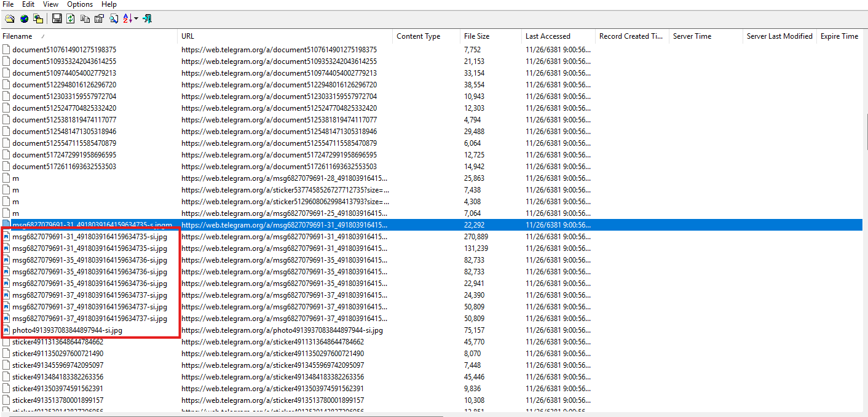Sort by the Filename column header
Viewport: 868px width, 417px height.
point(17,36)
